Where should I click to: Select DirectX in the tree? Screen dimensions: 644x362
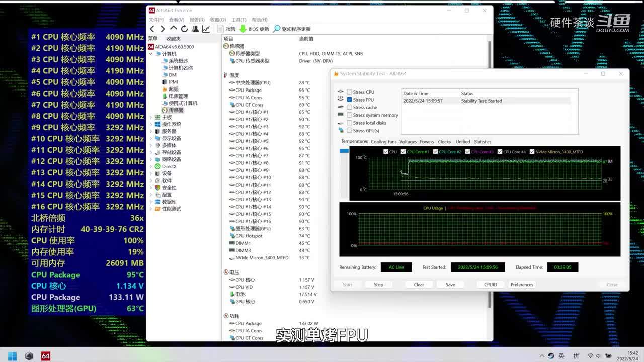click(166, 166)
